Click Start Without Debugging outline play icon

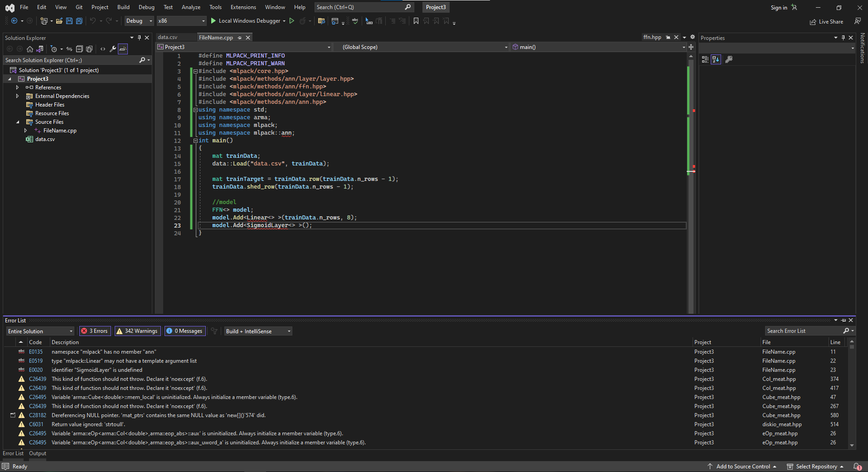point(292,21)
